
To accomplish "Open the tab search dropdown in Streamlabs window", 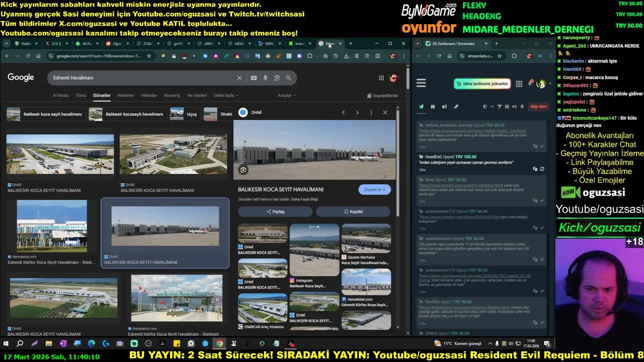I will pos(419,44).
